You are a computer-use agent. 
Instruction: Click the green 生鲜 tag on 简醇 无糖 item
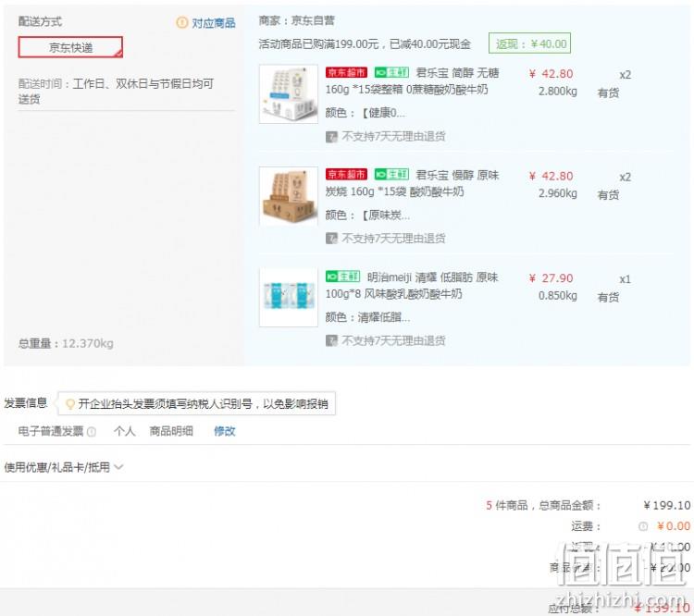pos(391,72)
